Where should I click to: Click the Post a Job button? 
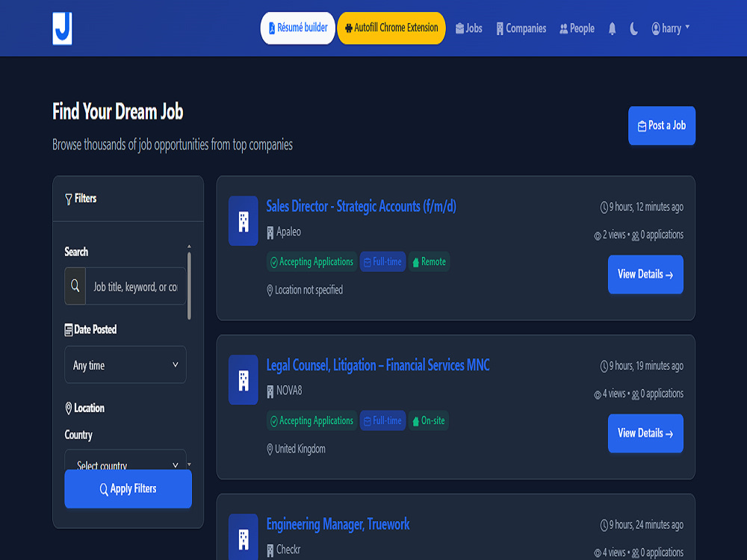click(662, 125)
